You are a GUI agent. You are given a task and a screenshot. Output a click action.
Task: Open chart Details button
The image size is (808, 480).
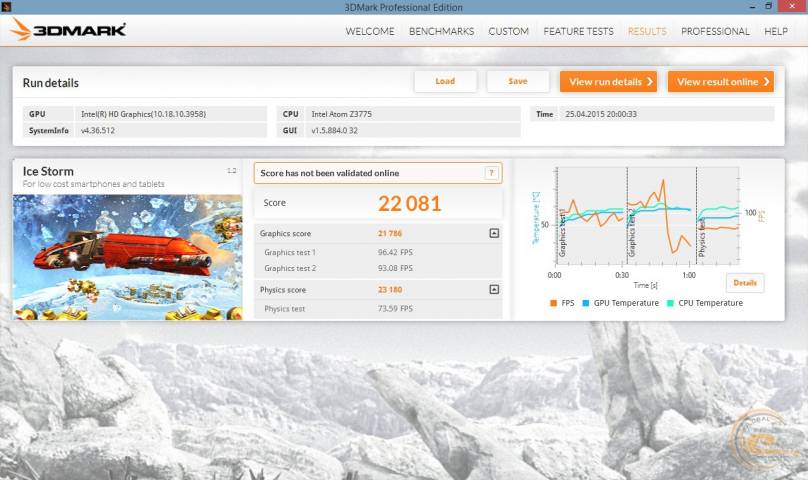point(745,283)
